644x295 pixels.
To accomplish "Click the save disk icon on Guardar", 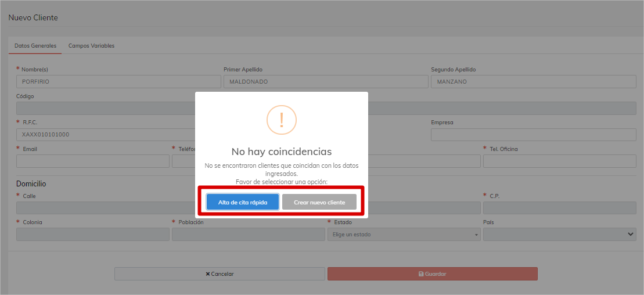I will point(421,274).
